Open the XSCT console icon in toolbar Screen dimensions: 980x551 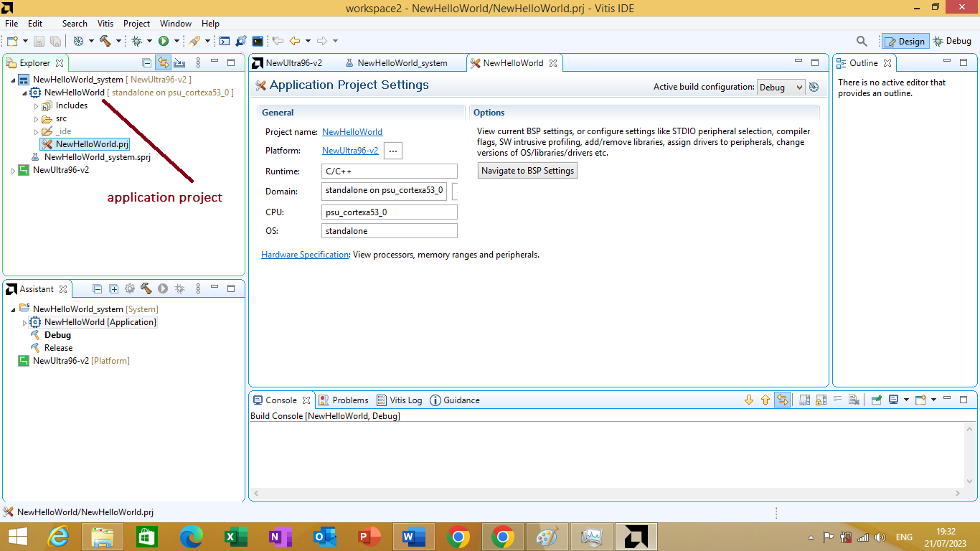click(x=225, y=41)
